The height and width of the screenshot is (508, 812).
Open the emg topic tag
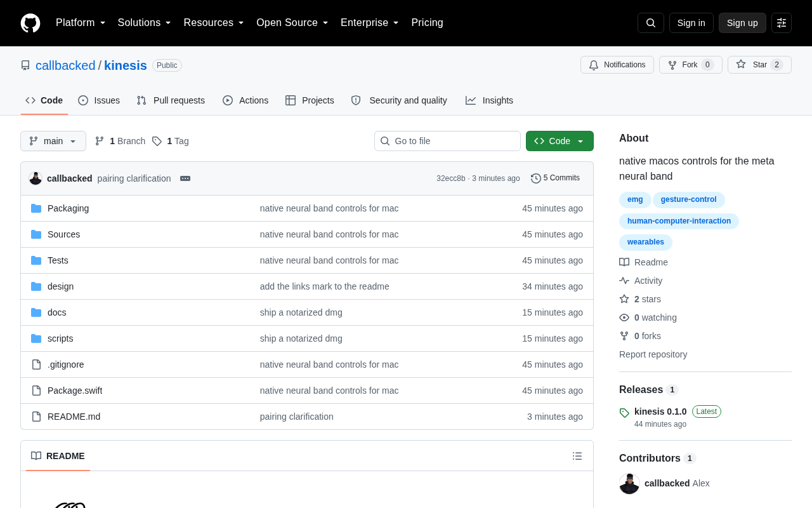[x=635, y=200]
